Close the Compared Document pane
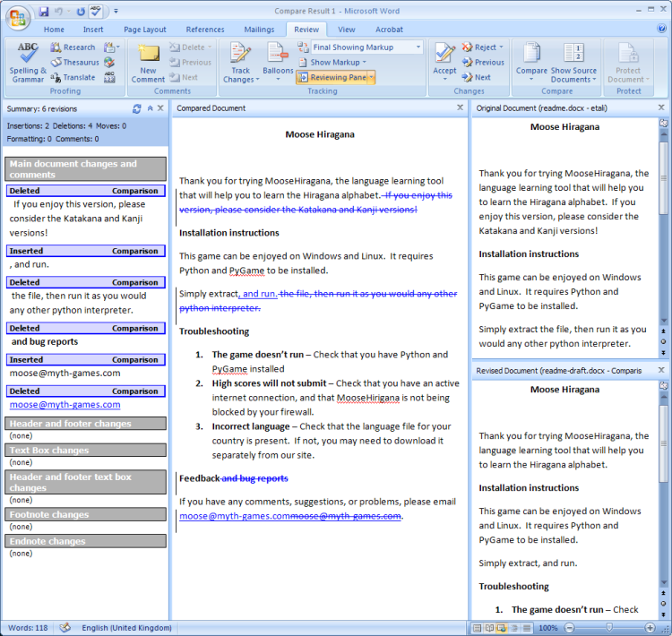 [460, 107]
